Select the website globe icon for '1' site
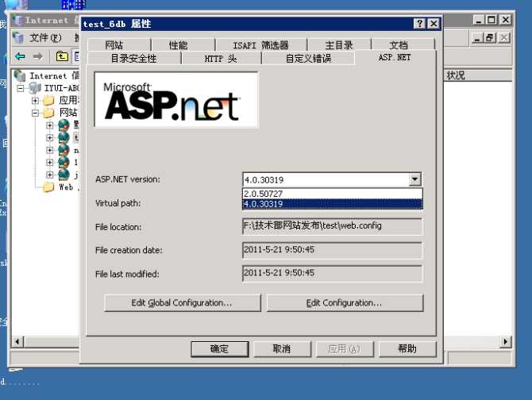 click(x=64, y=162)
